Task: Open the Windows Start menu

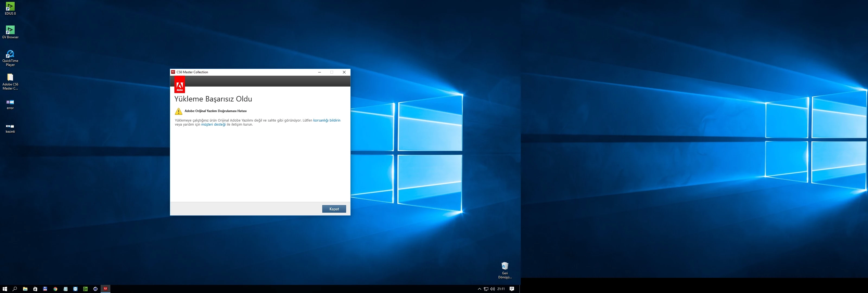Action: (5, 289)
